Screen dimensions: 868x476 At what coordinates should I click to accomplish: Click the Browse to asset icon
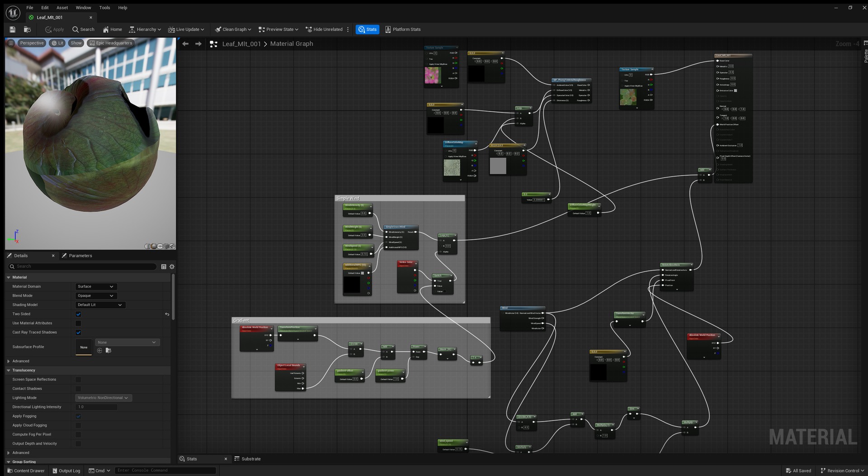[x=27, y=29]
